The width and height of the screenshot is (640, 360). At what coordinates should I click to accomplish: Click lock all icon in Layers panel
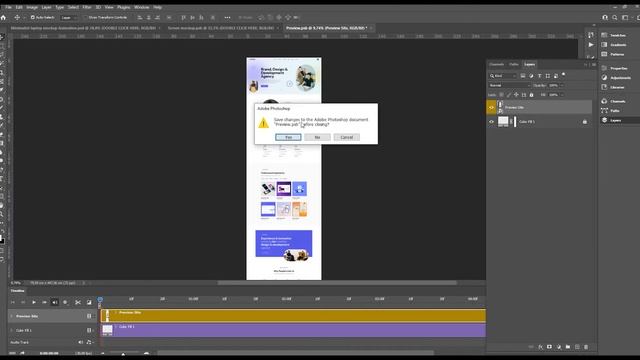[x=531, y=95]
